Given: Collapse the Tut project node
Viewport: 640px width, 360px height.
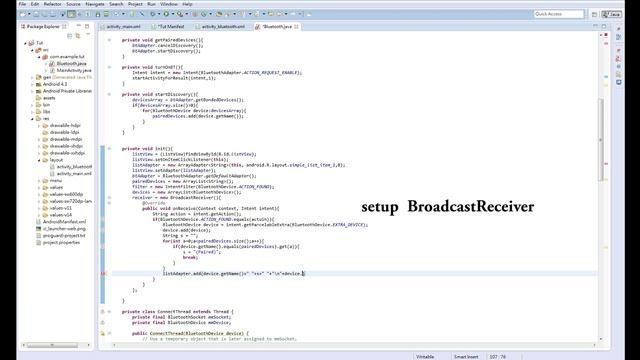Looking at the screenshot, I should click(25, 43).
